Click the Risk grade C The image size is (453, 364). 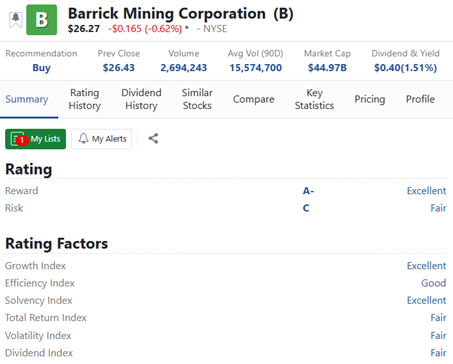306,208
